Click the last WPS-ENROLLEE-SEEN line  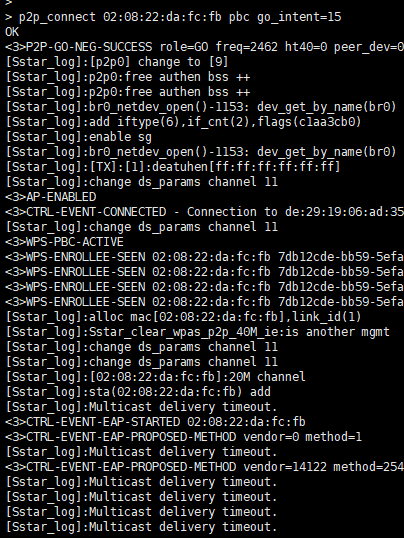click(x=205, y=302)
